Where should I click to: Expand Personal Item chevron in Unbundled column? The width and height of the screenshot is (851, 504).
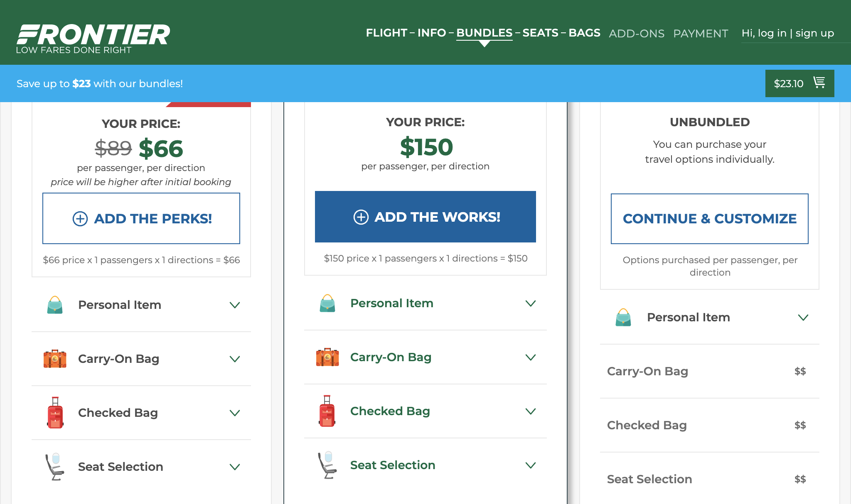[x=803, y=318]
